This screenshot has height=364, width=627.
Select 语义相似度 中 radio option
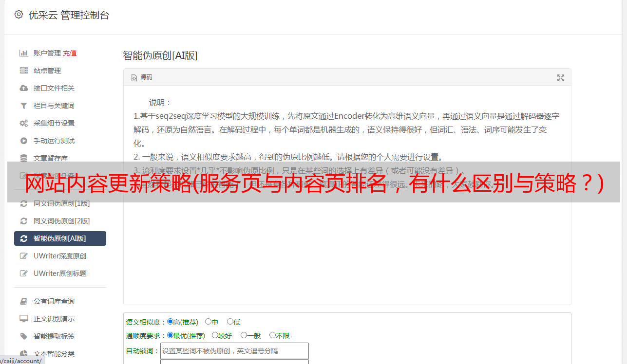pos(208,322)
